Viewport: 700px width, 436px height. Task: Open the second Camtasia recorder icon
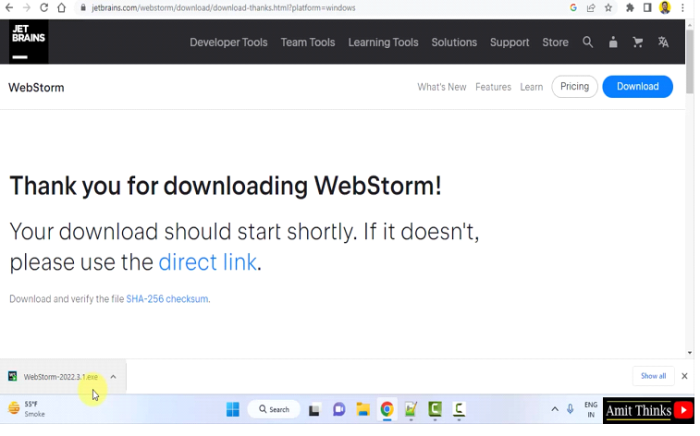pyautogui.click(x=459, y=409)
